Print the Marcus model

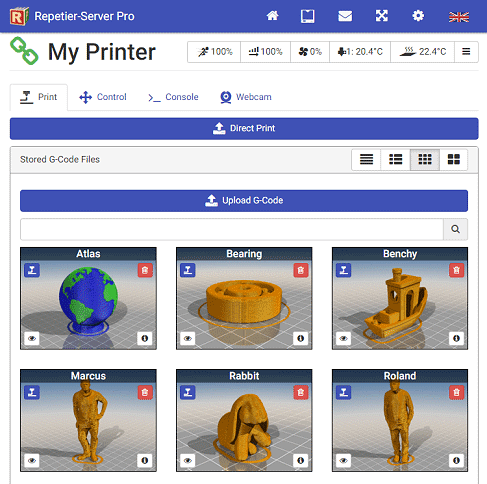point(32,392)
